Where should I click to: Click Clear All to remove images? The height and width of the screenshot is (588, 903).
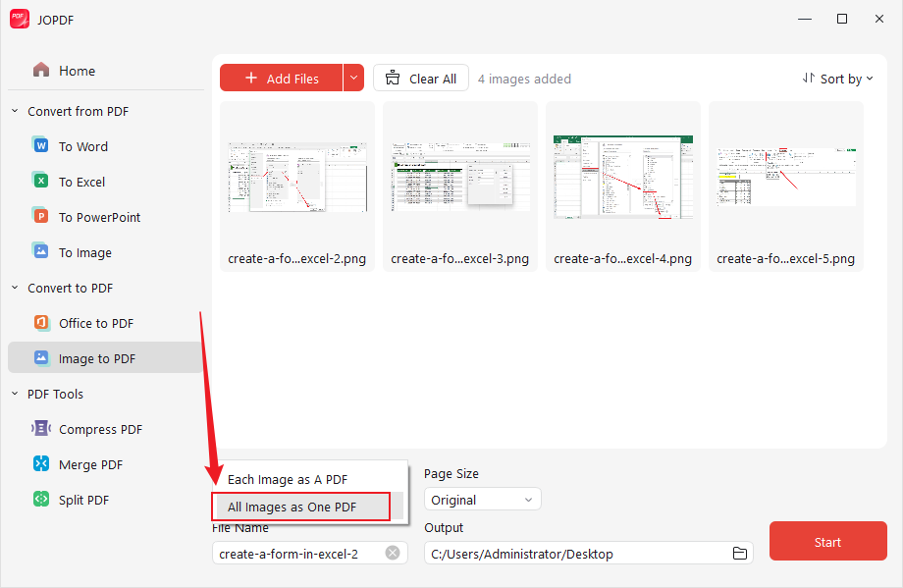tap(420, 78)
